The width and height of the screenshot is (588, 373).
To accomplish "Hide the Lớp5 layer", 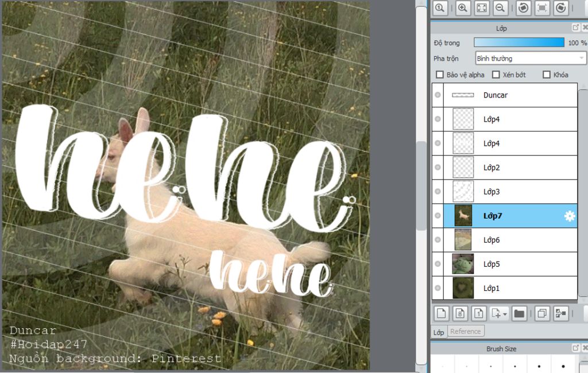I will pos(438,264).
